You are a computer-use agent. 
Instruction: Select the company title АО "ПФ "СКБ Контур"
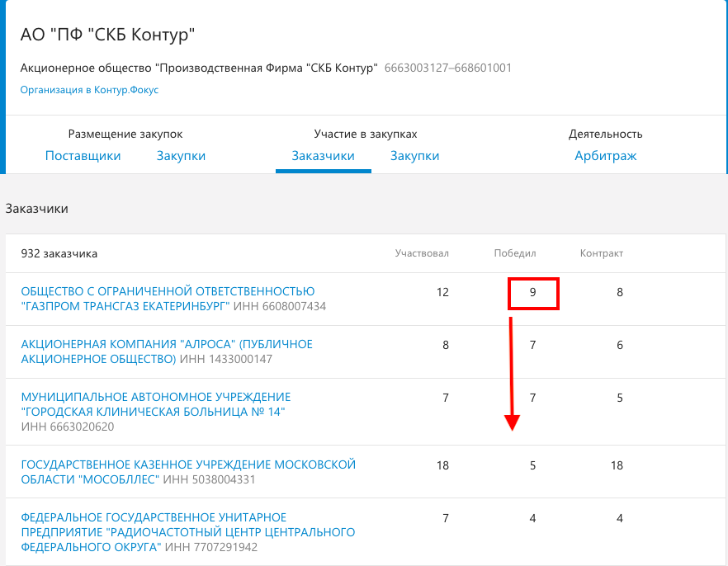click(x=107, y=35)
